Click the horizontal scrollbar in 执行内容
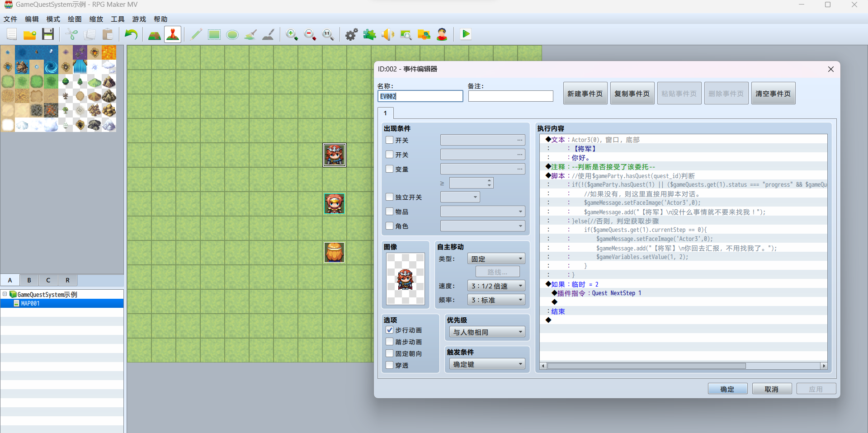The image size is (868, 433). point(684,366)
